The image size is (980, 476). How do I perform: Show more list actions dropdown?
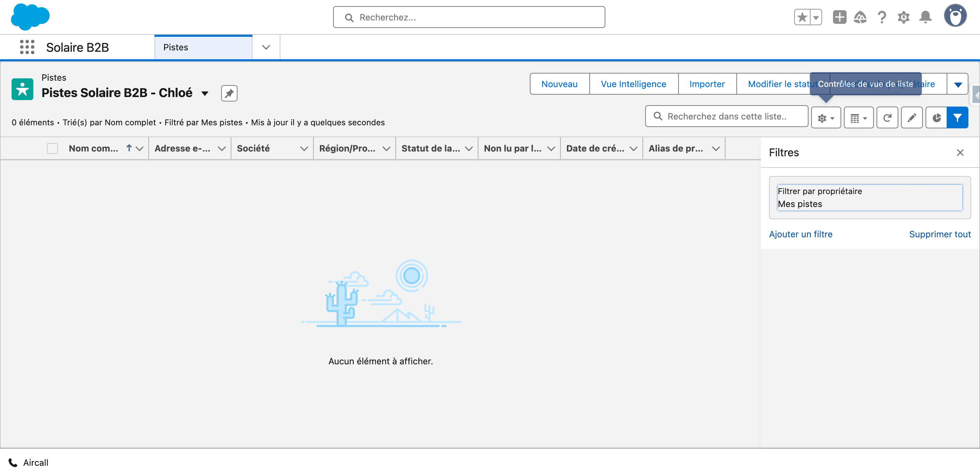point(958,84)
